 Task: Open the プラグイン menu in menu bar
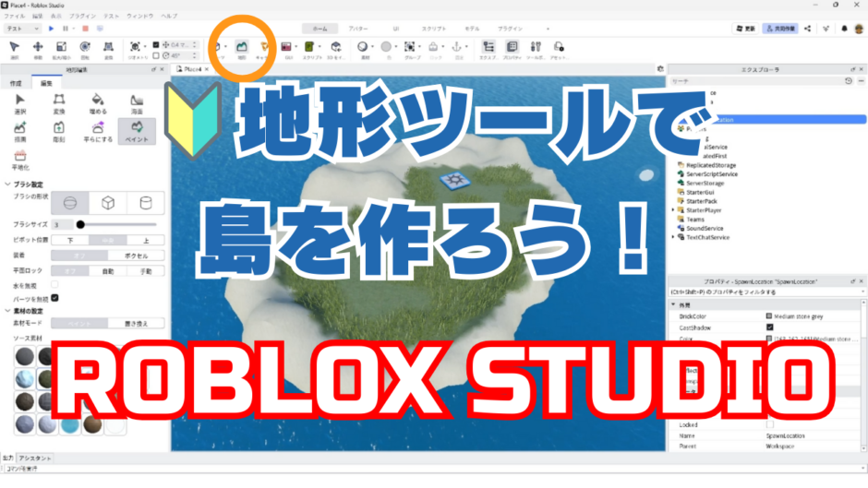point(82,17)
